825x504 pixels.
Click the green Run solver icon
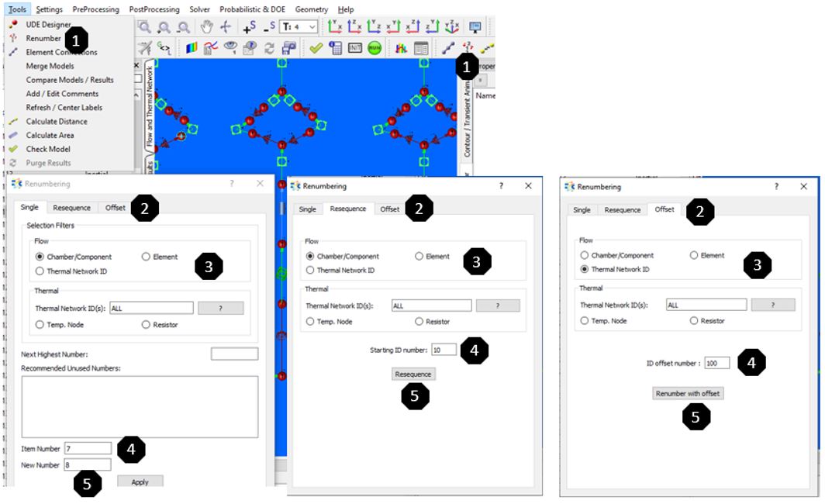tap(375, 48)
